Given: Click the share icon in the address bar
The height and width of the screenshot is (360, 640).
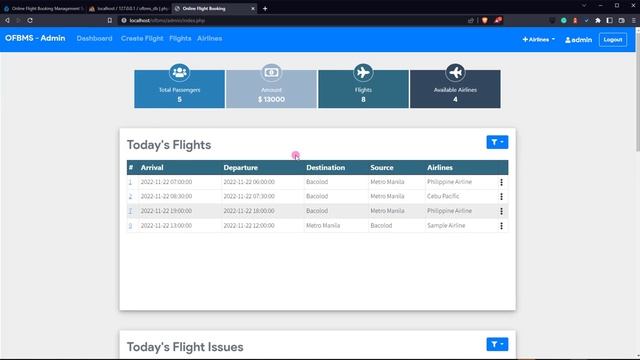Looking at the screenshot, I should [471, 20].
